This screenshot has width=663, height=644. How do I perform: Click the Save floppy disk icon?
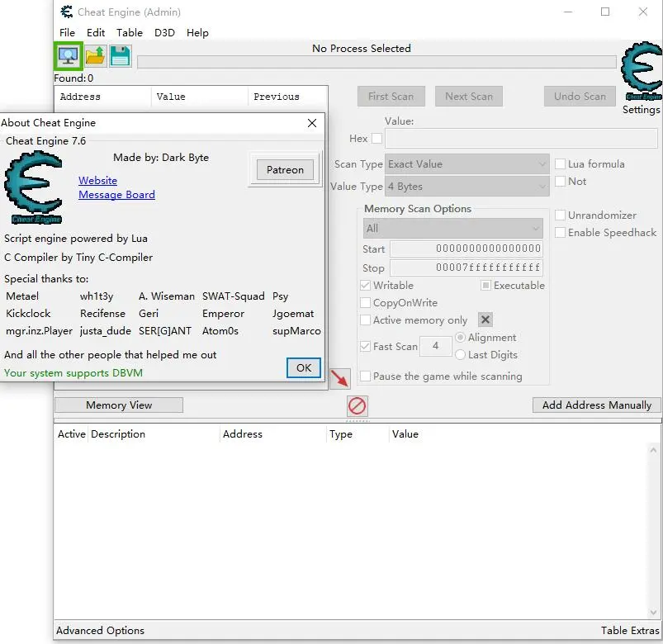121,56
